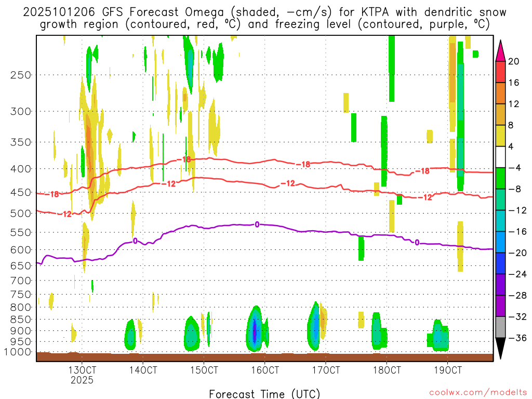Image resolution: width=532 pixels, height=399 pixels.
Task: Click the 350 pressure level label
Action: click(21, 142)
